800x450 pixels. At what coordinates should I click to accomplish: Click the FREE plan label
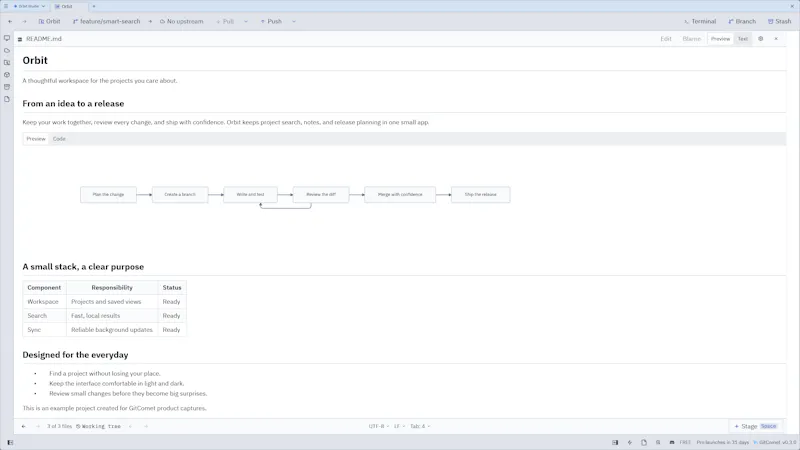pyautogui.click(x=685, y=443)
